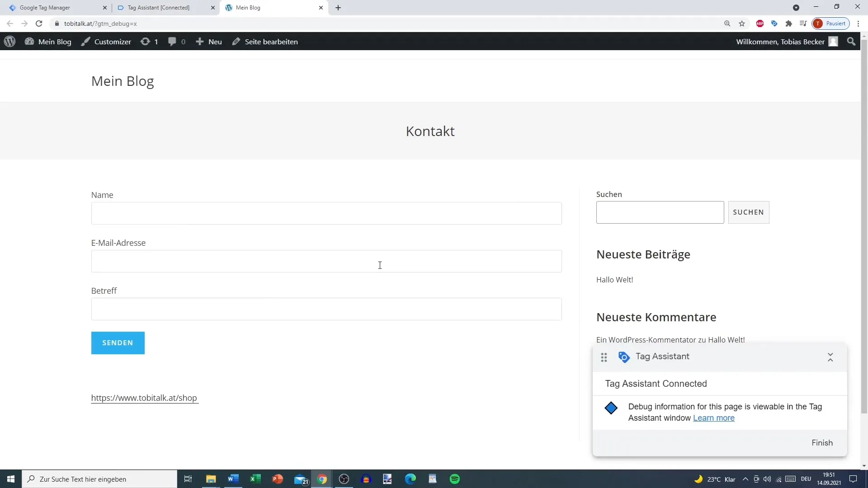This screenshot has width=868, height=488.
Task: Open the Neu menu in admin bar
Action: 209,42
